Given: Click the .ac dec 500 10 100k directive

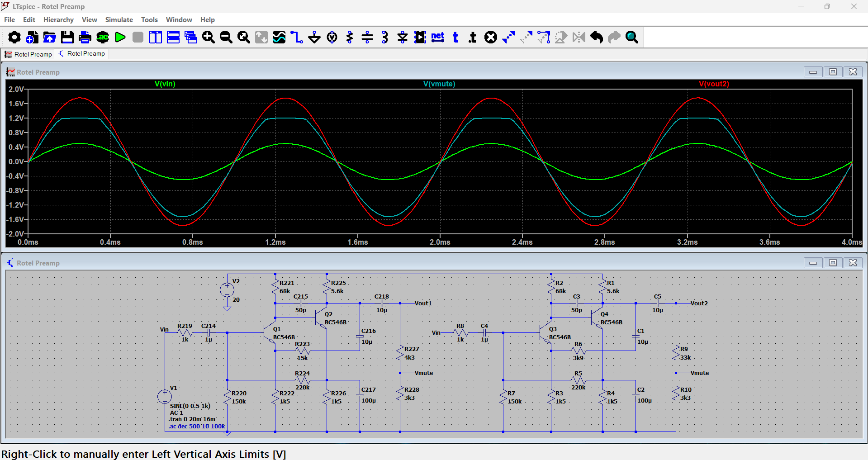Looking at the screenshot, I should 197,426.
